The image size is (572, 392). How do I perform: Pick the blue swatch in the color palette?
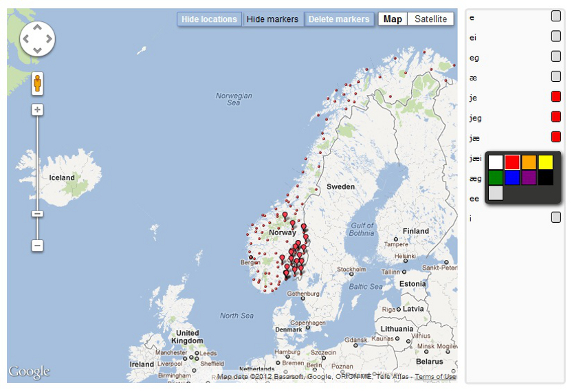[x=511, y=178]
